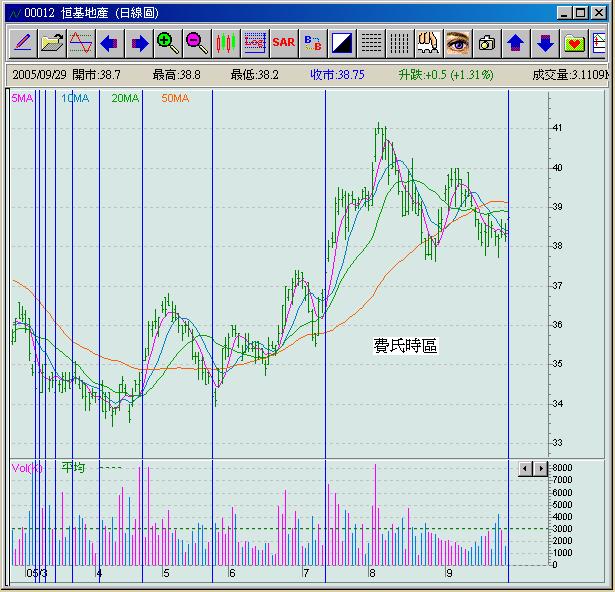Click the 33 price axis label
615x592 pixels.
click(x=557, y=443)
